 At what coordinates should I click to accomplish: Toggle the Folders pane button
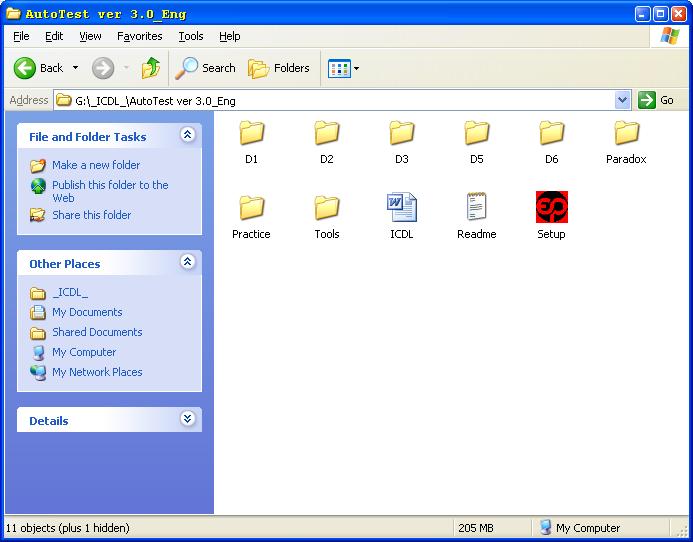(279, 68)
